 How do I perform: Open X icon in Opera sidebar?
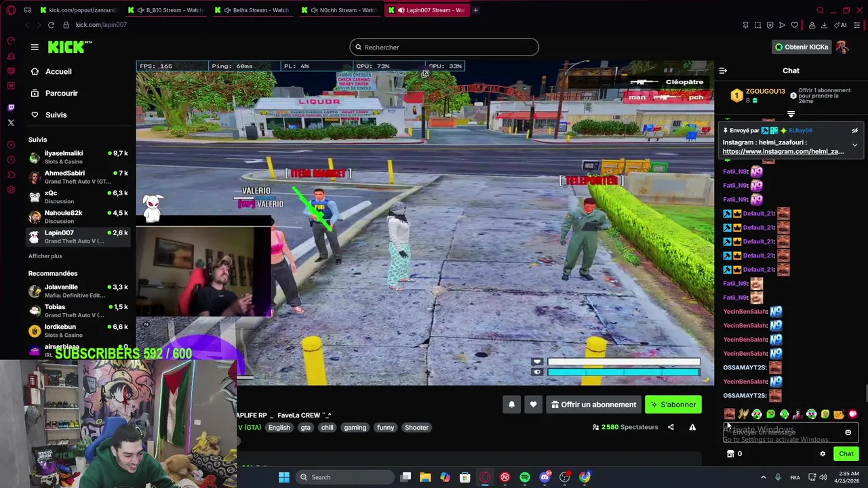[x=11, y=123]
